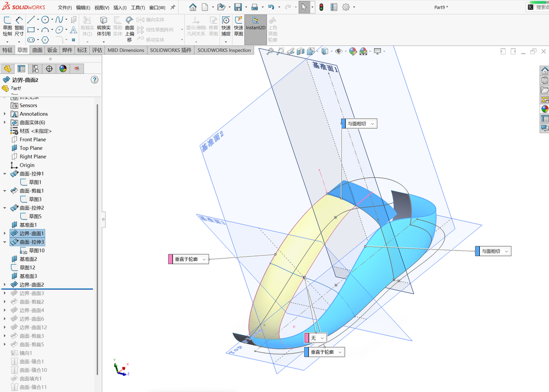Open the 文件(F) menu
Viewport: 549px width, 392px height.
[65, 7]
